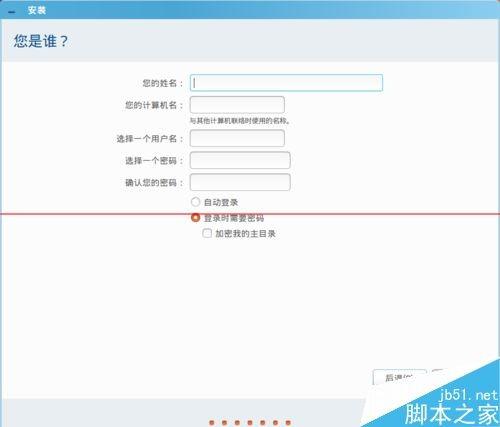
Task: Click the 自动登录 label text
Action: click(221, 202)
